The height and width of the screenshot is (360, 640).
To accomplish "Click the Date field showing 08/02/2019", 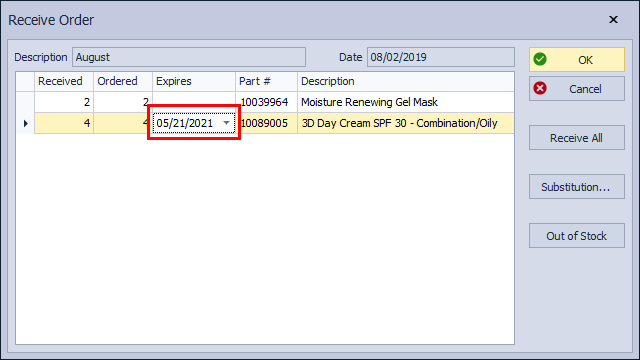I will [x=440, y=57].
